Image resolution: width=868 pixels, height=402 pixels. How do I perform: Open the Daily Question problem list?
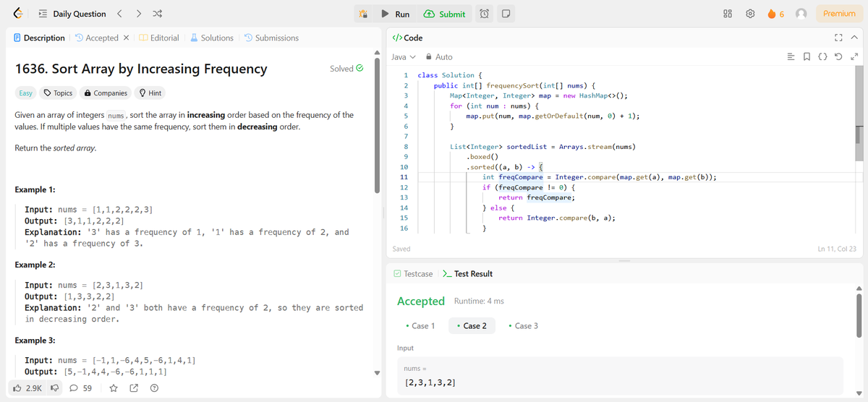coord(72,14)
